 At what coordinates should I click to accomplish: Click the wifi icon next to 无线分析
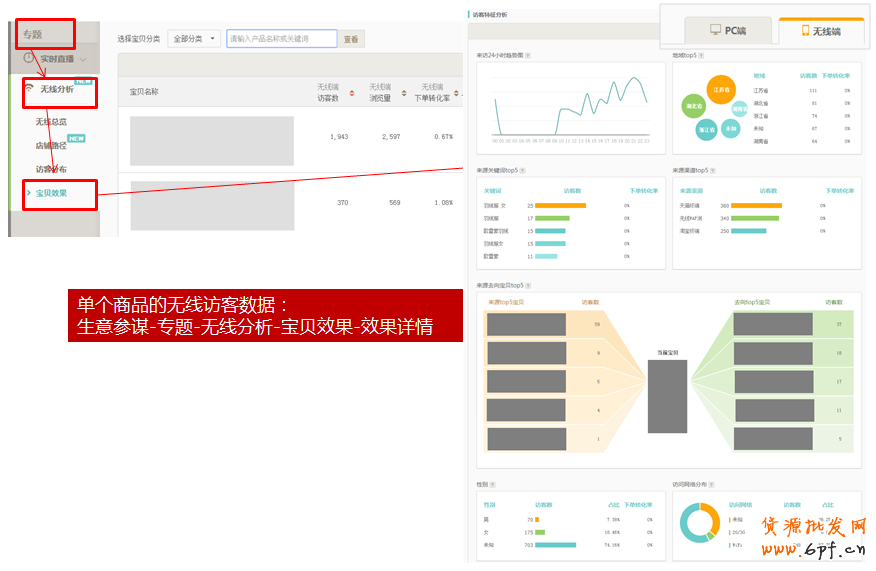pos(30,89)
